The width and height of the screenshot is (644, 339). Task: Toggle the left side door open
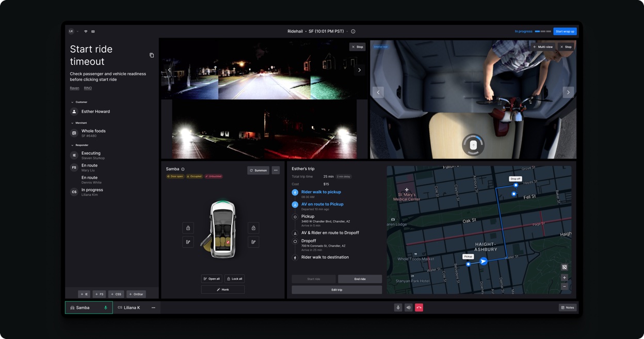(x=188, y=242)
